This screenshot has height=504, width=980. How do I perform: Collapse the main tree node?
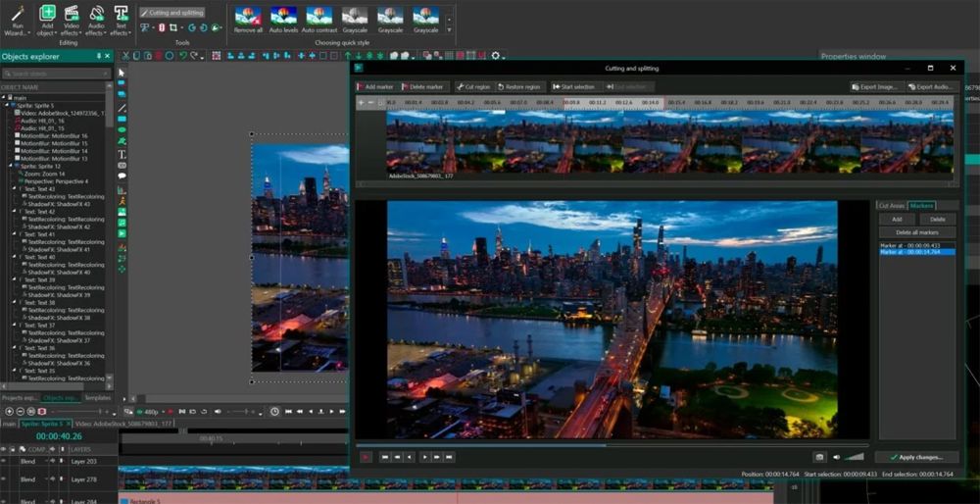coord(4,97)
